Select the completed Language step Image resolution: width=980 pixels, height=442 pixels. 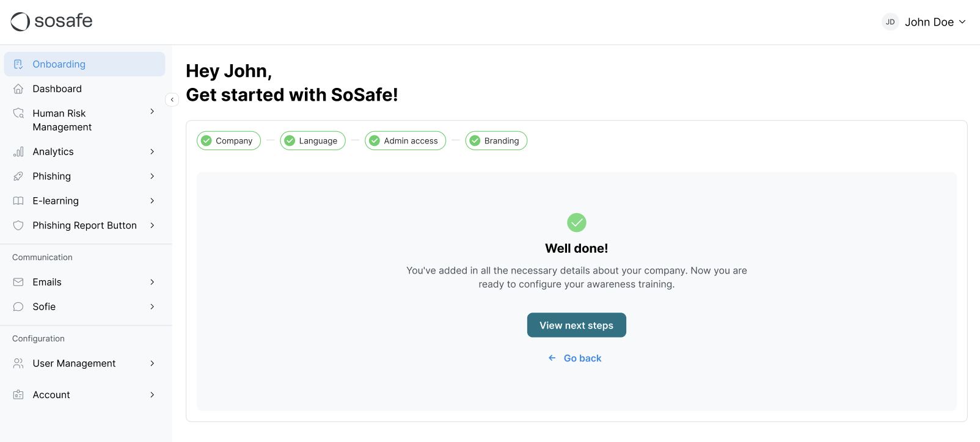tap(312, 141)
